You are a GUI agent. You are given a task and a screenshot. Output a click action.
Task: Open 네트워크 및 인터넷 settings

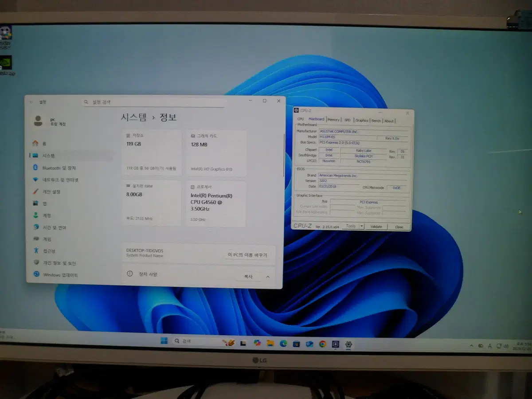[x=70, y=180]
